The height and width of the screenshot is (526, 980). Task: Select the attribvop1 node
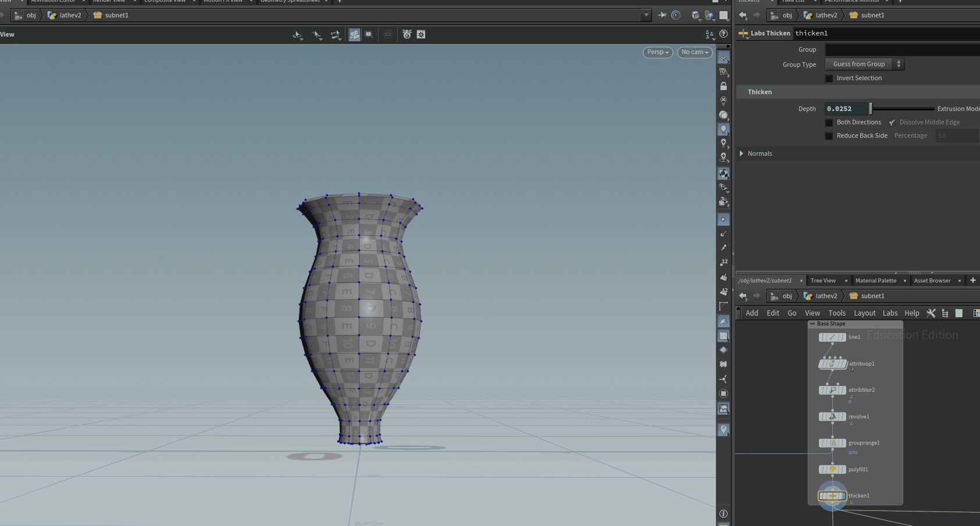[832, 364]
